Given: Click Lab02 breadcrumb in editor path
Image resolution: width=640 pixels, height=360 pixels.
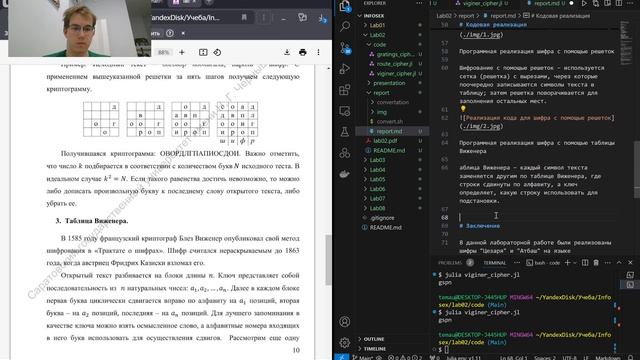Looking at the screenshot, I should pyautogui.click(x=444, y=16).
